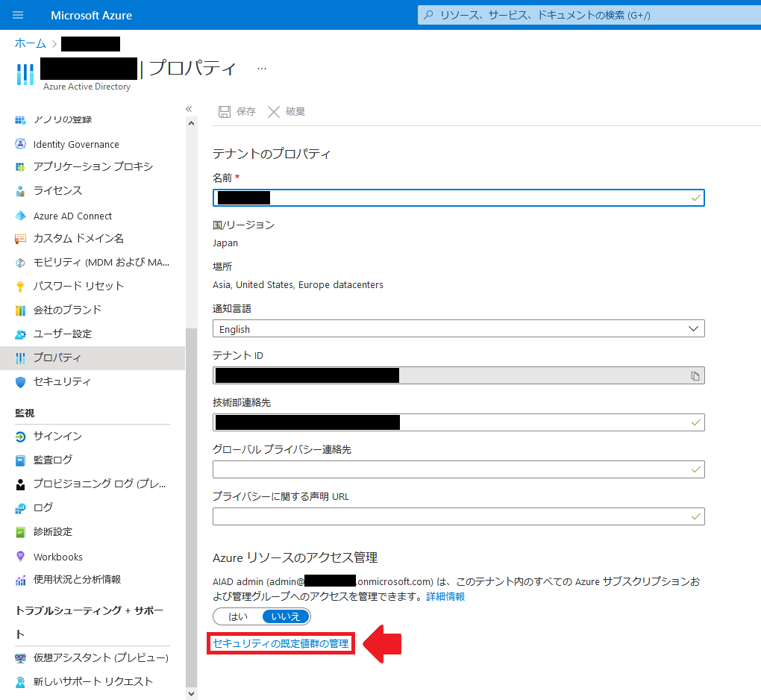Focus the グローバル プライバシー連絡先 field
761x700 pixels.
(x=459, y=469)
